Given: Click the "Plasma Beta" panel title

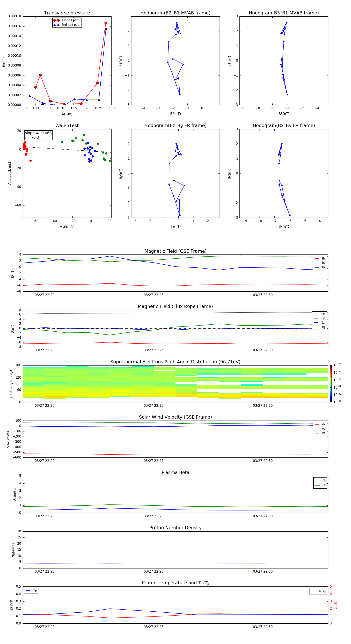Looking at the screenshot, I should 175,472.
